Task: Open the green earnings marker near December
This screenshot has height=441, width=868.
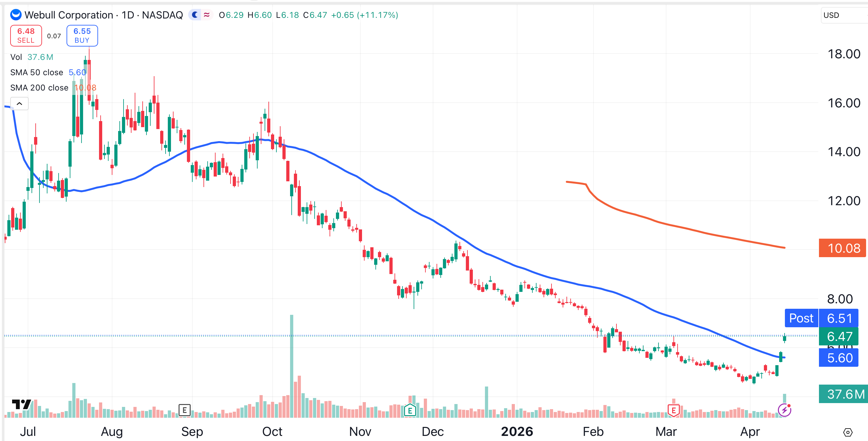Action: click(410, 410)
